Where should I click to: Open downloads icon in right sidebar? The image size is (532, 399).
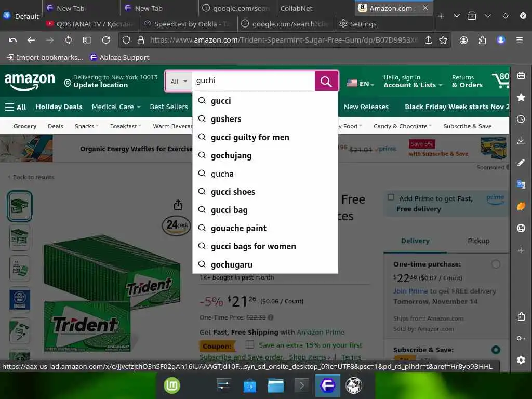coord(521,141)
